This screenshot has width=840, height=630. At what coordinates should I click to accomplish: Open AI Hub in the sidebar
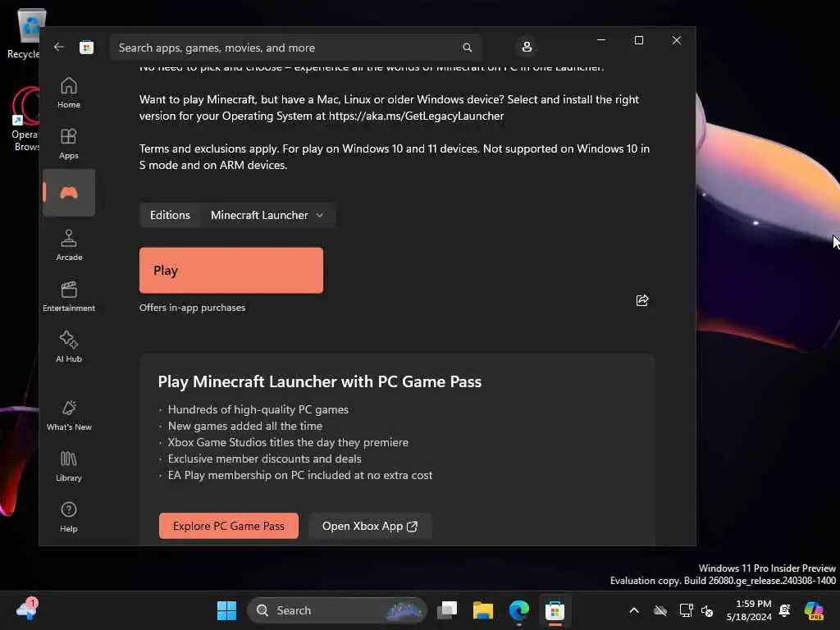point(69,347)
